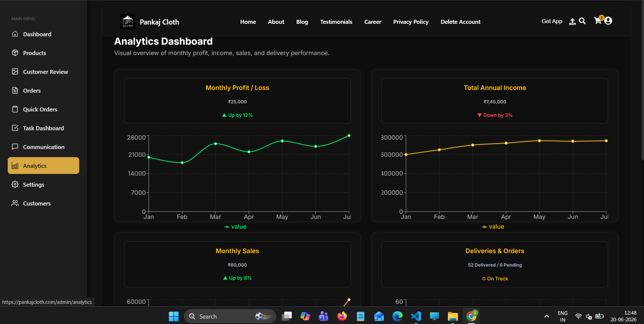The height and width of the screenshot is (324, 644).
Task: Open the shopping cart icon
Action: point(598,21)
